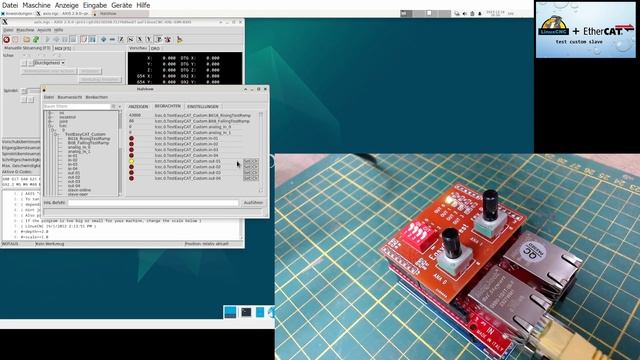Viewport: 640px width, 360px height.
Task: Click Set/Clr control for out-02 row
Action: [251, 167]
